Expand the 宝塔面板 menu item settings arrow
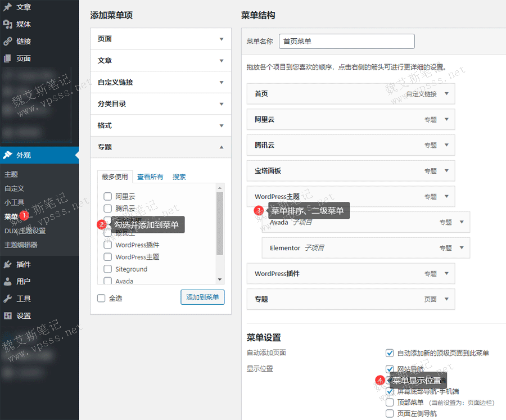 click(446, 171)
